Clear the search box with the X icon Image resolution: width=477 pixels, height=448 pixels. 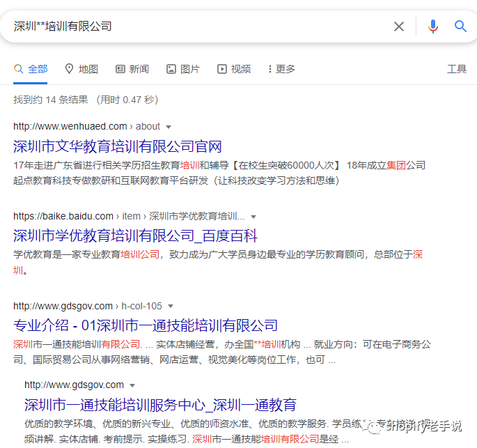pyautogui.click(x=399, y=26)
